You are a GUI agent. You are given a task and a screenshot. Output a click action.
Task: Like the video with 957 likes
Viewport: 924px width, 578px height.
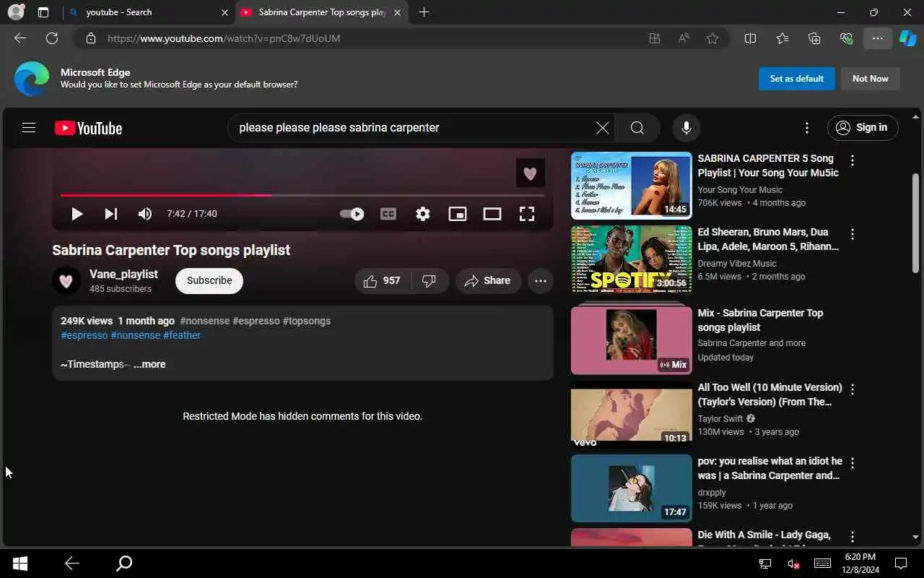[383, 281]
